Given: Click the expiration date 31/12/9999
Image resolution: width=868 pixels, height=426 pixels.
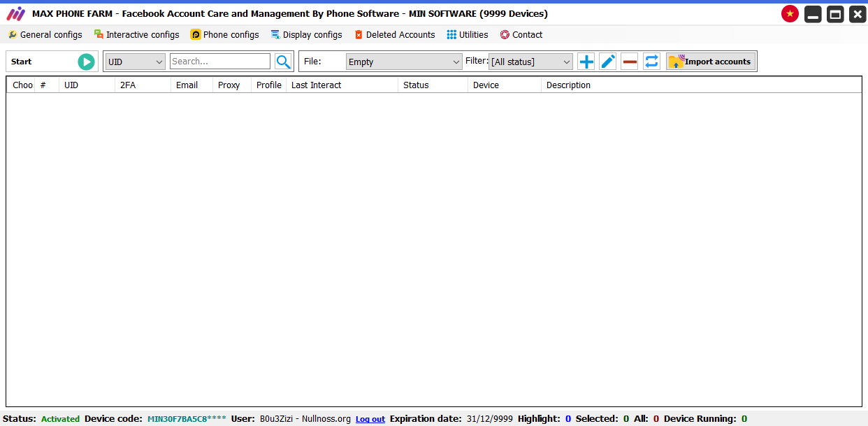Looking at the screenshot, I should pos(489,419).
